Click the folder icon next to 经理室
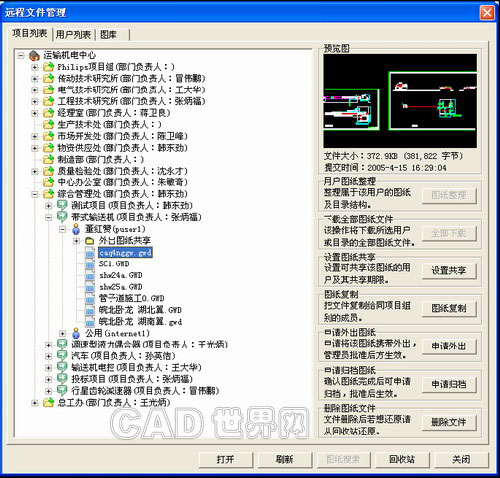The image size is (500, 478). pos(48,113)
